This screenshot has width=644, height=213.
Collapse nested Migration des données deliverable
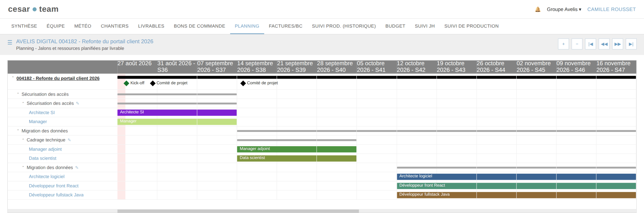[x=23, y=167]
